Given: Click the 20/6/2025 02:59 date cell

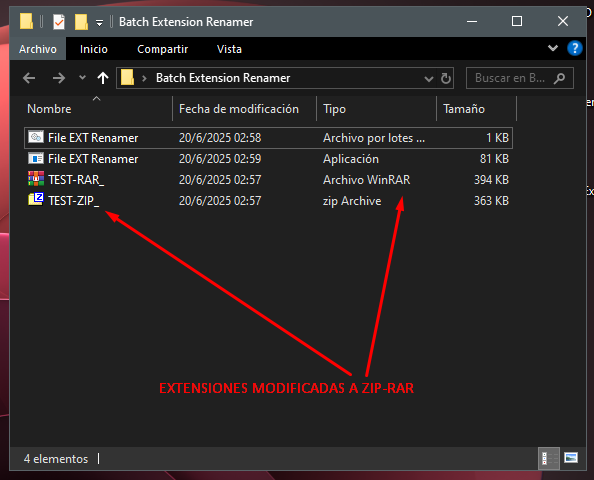Looking at the screenshot, I should pos(220,159).
